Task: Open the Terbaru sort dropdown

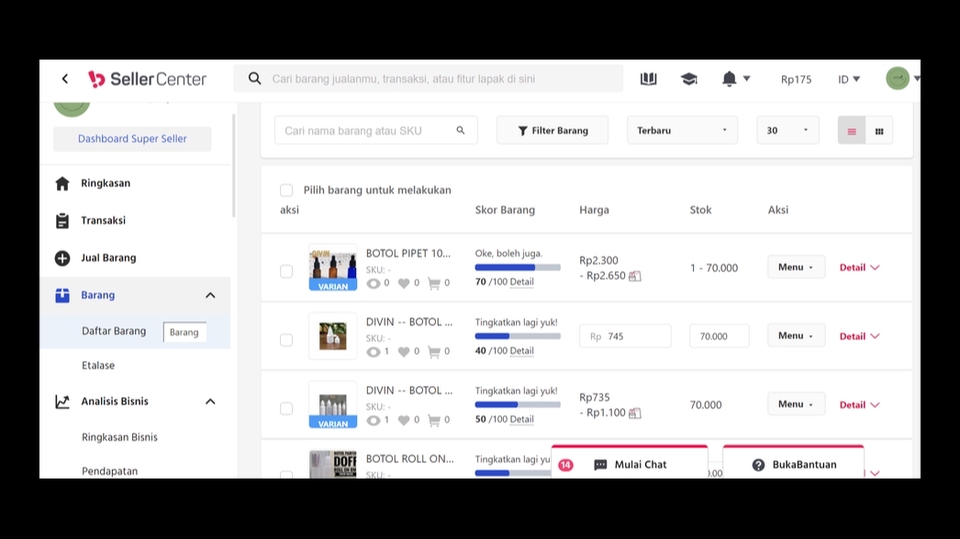Action: pos(682,130)
